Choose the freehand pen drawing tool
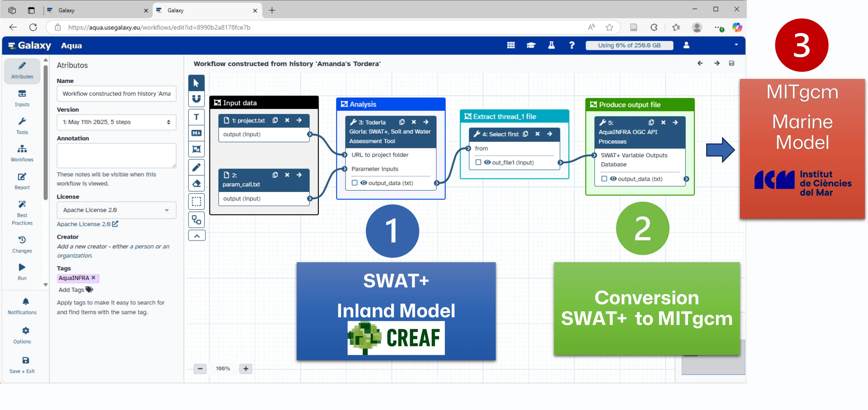This screenshot has height=410, width=868. pyautogui.click(x=196, y=167)
